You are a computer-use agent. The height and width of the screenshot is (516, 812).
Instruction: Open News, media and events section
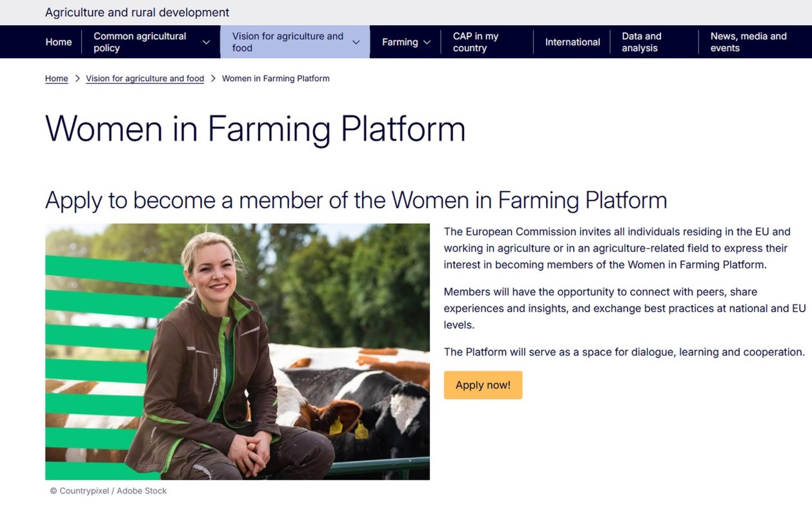(x=748, y=42)
